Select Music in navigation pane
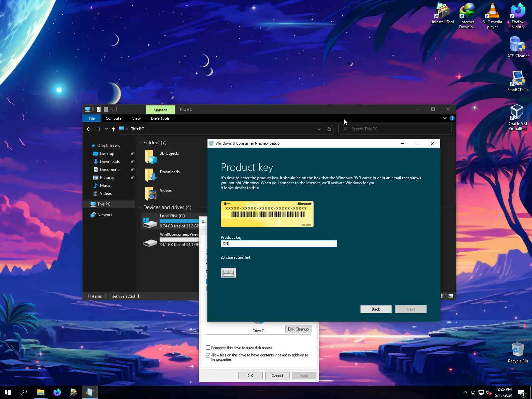Viewport: 532px width, 399px height. point(105,186)
